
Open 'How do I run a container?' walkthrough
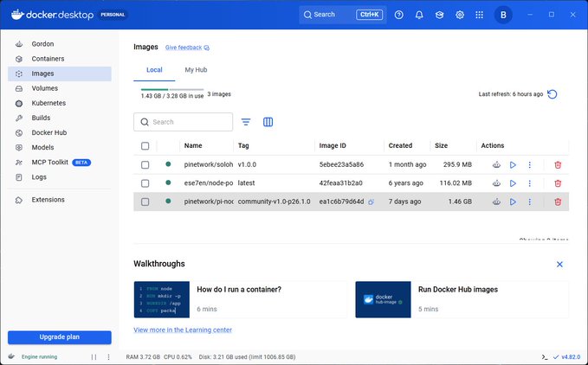240,299
